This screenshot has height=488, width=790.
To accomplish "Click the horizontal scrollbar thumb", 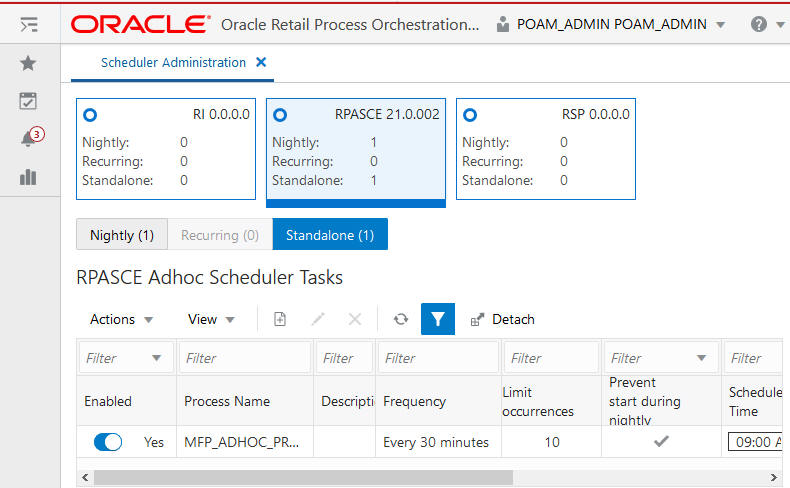I will [303, 477].
